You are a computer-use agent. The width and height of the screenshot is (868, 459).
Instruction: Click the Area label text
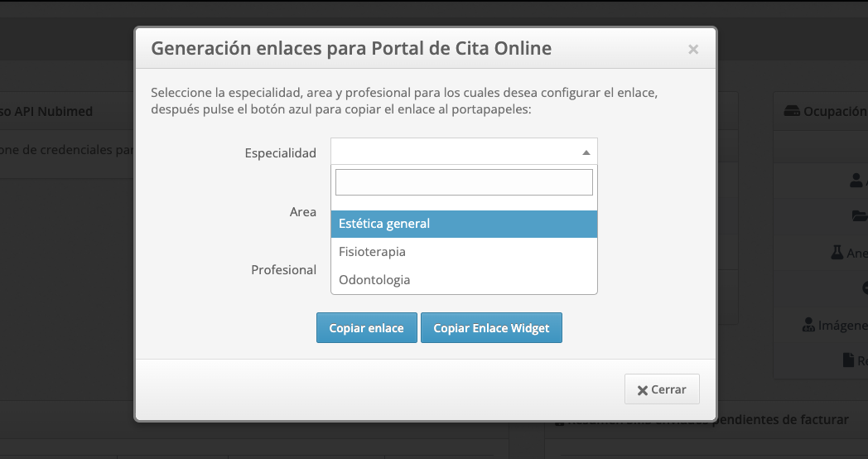[303, 211]
